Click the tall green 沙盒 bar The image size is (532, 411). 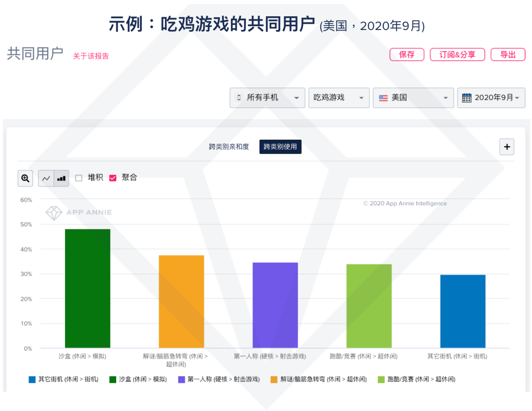coord(88,288)
